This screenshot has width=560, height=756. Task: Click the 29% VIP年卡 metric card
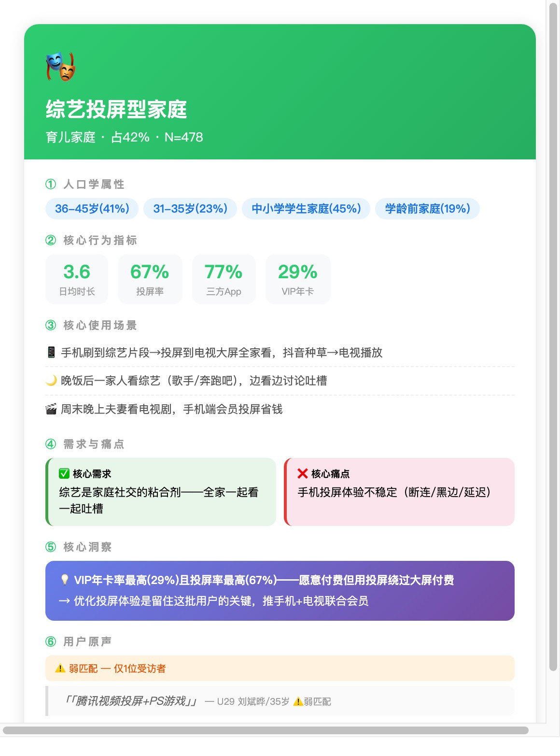point(298,279)
